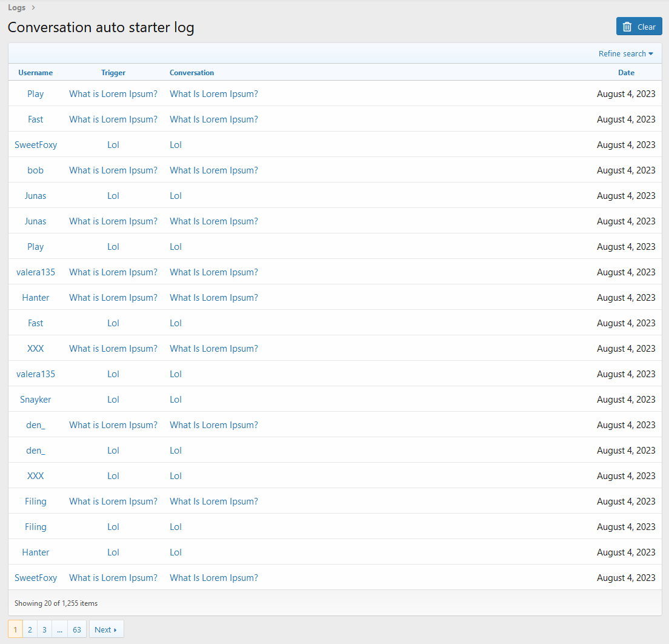Go to page 3 of log
The height and width of the screenshot is (644, 669).
point(44,629)
